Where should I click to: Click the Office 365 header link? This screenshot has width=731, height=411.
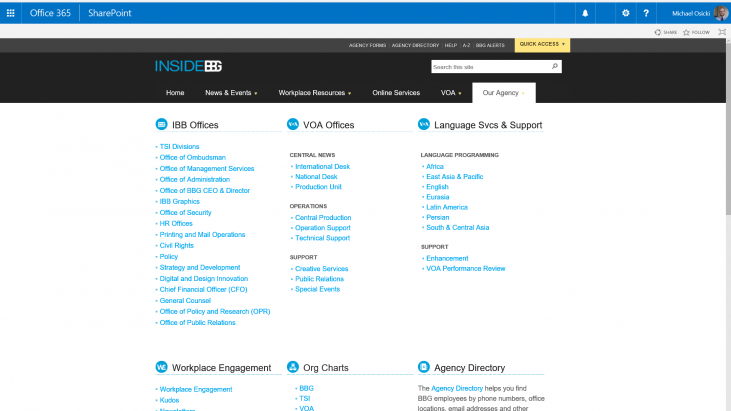point(50,13)
